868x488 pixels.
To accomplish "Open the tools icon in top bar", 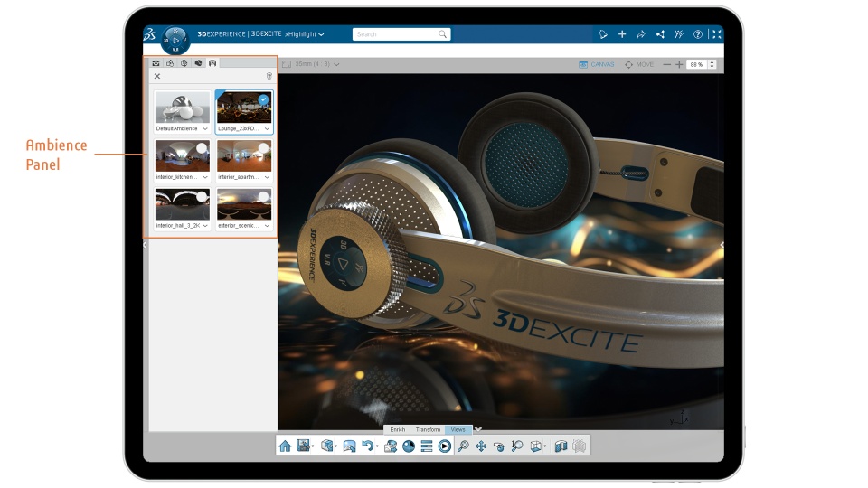I will click(679, 34).
